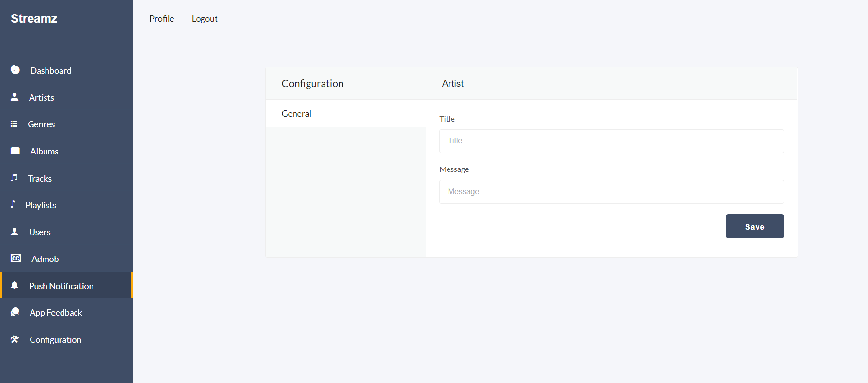The width and height of the screenshot is (868, 383).
Task: Focus the Message input field
Action: coord(611,192)
